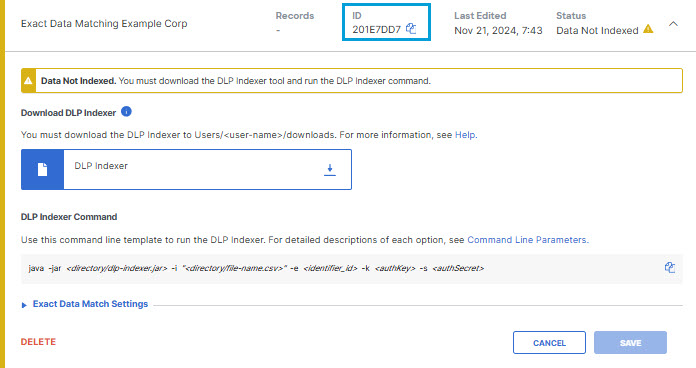This screenshot has width=696, height=368.
Task: Click the Data Not Indexed status text
Action: [x=597, y=31]
